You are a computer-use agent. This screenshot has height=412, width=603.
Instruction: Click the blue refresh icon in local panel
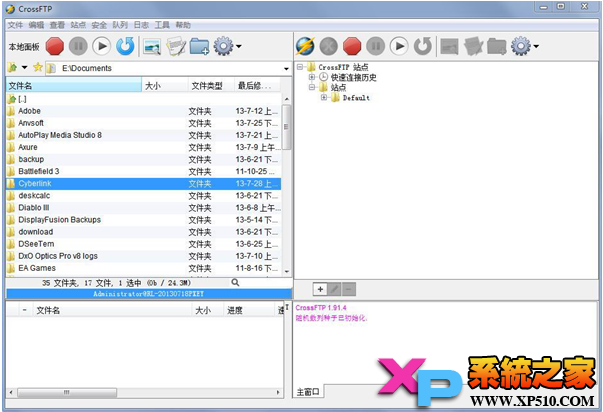(125, 46)
